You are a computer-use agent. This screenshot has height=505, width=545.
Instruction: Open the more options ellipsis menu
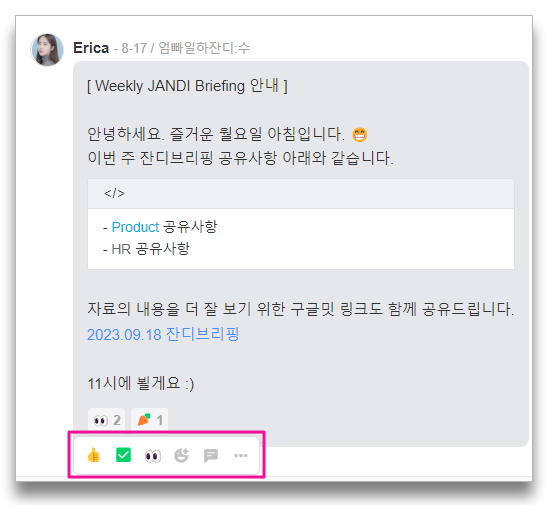[x=241, y=455]
